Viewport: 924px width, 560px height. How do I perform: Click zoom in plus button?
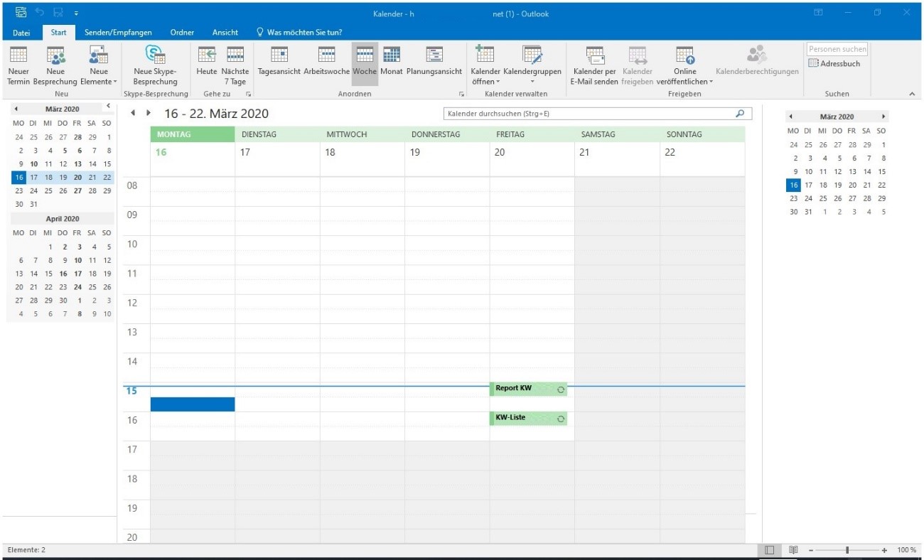click(884, 551)
